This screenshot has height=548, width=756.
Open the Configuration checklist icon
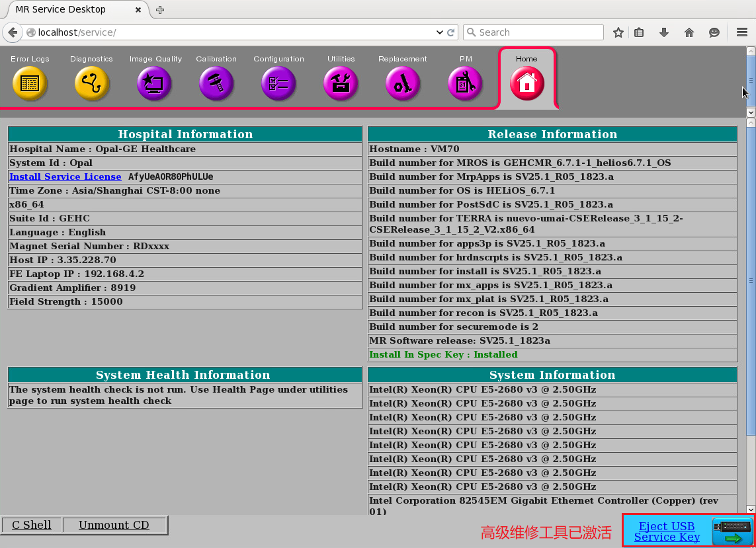(278, 83)
